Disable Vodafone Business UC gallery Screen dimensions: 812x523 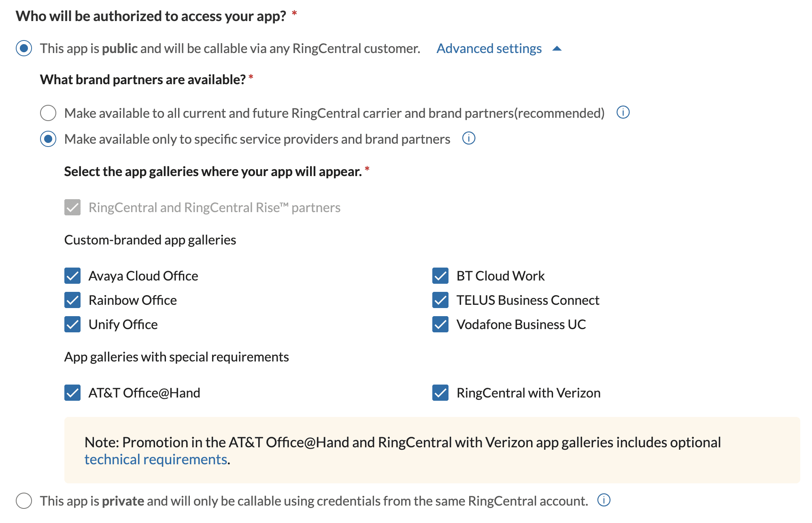(x=440, y=324)
